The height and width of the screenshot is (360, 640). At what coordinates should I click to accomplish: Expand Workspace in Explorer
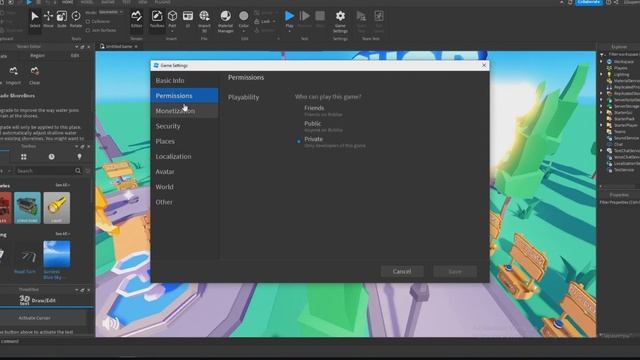pyautogui.click(x=601, y=62)
